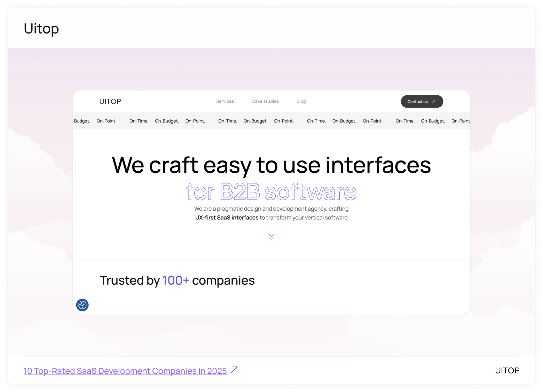543x392 pixels.
Task: Click the 'We craft easy to use interfaces' headline
Action: (271, 165)
